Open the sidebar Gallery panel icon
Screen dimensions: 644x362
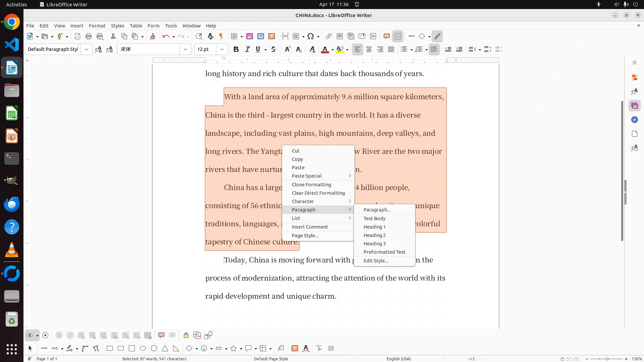click(x=634, y=106)
